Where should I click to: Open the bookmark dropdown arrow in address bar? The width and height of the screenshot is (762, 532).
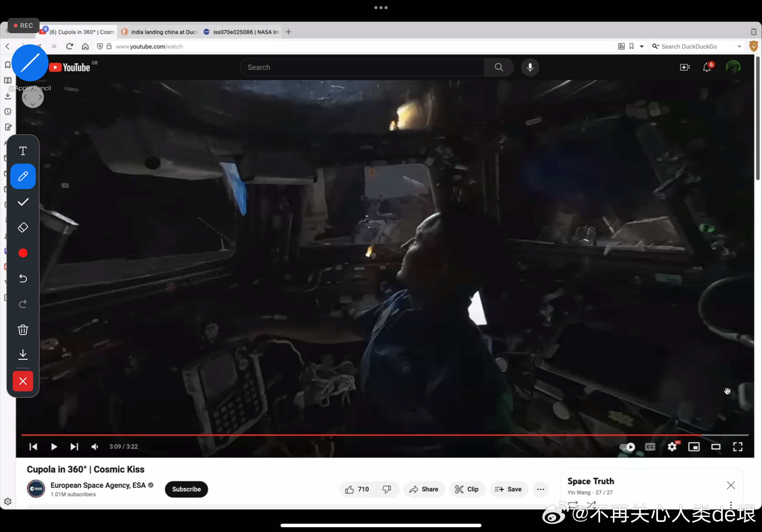point(641,47)
